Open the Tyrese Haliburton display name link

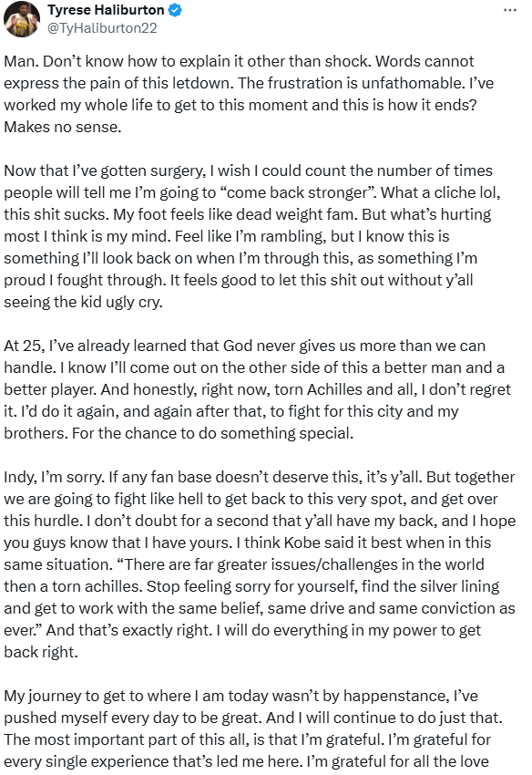coord(106,10)
